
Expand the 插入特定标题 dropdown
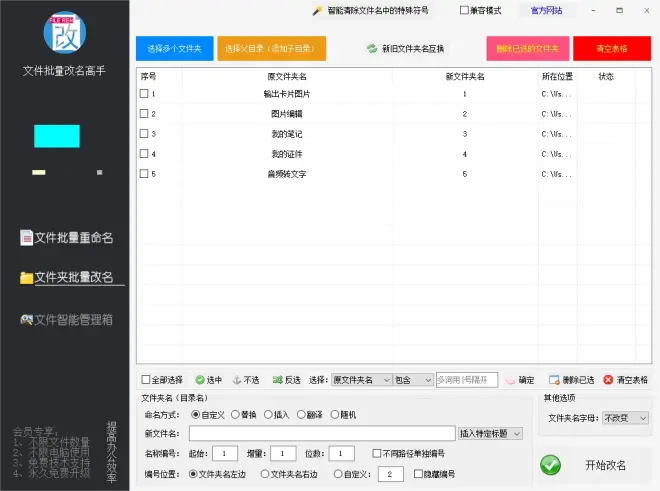(x=490, y=433)
